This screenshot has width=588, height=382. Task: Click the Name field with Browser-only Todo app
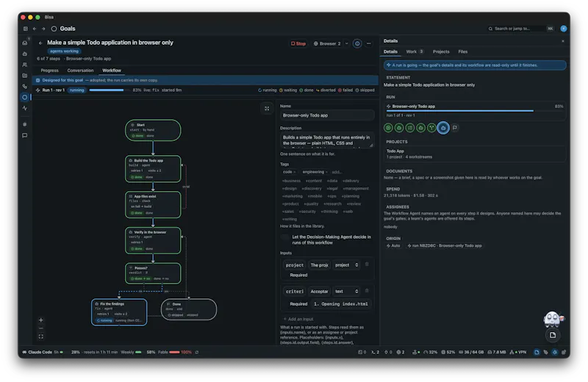coord(327,115)
